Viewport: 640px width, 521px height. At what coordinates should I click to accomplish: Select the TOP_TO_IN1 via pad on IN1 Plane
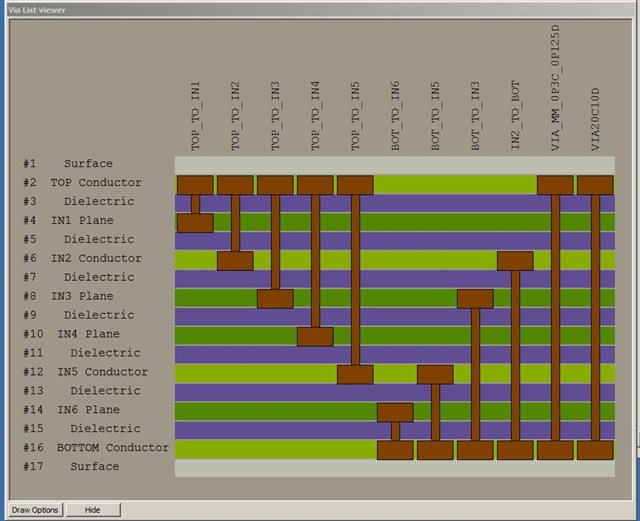(195, 223)
